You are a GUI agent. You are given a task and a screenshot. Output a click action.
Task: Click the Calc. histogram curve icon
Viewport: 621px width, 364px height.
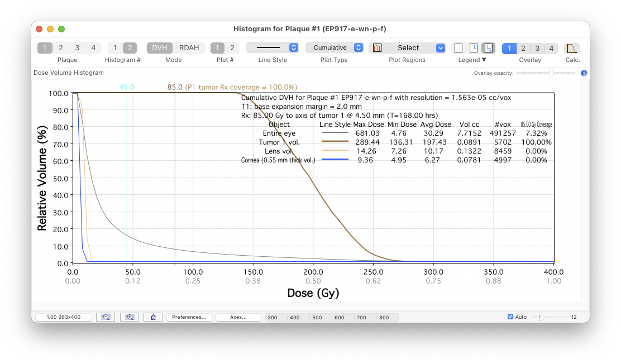pos(572,48)
